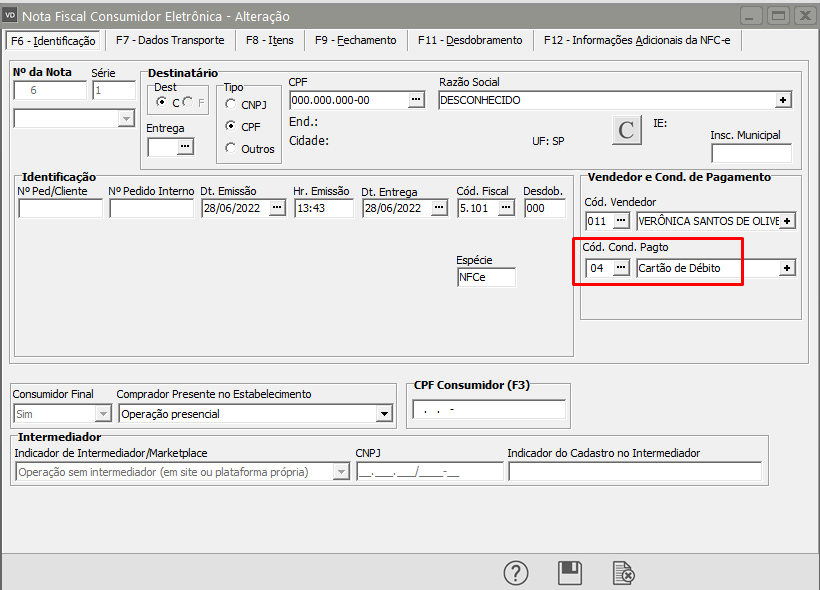Open Cód. Vendedor lookup ellipsis button
Viewport: 820px width, 590px height.
pos(621,220)
